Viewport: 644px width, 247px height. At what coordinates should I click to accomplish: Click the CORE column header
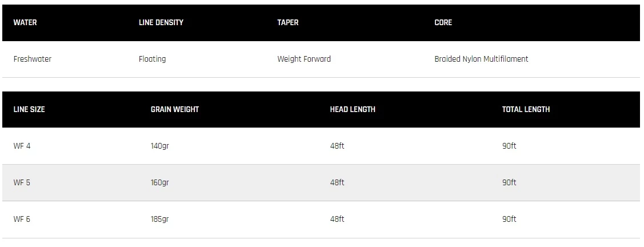(443, 23)
